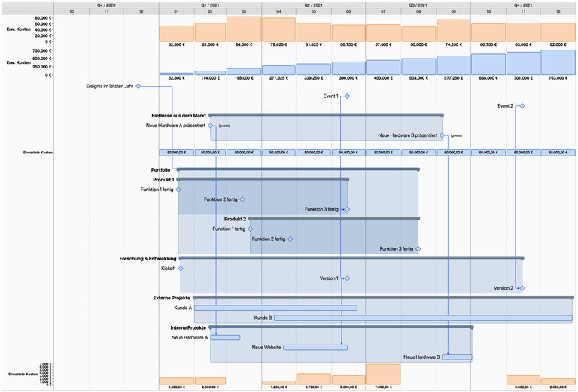Viewport: 578px width, 392px height.
Task: Select the Portfolio group summary bar
Action: click(297, 170)
